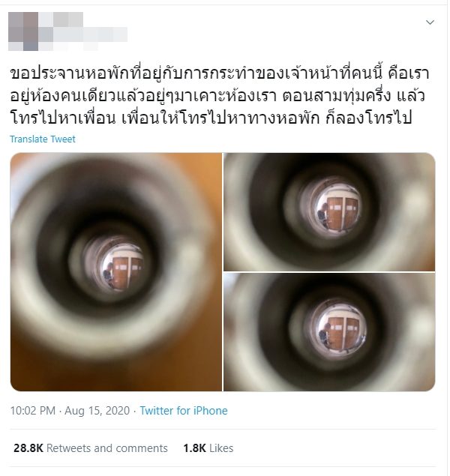This screenshot has height=476, width=450.
Task: Click the 10:02 PM timestamp
Action: coord(33,412)
